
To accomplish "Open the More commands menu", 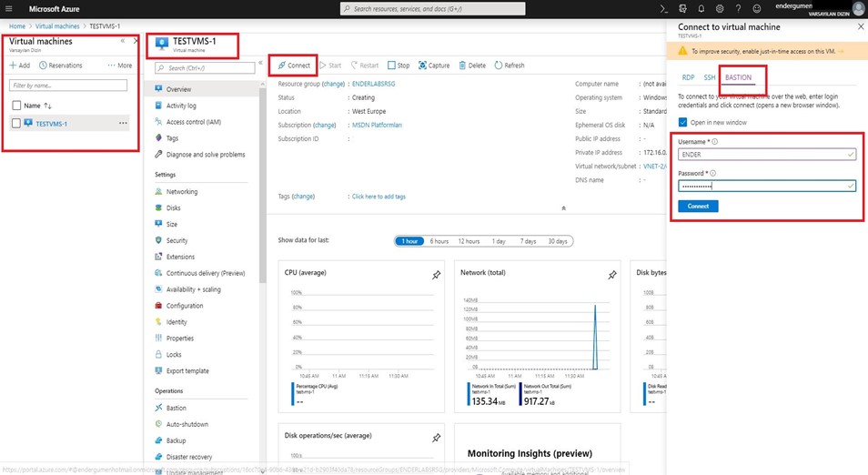I will [120, 66].
